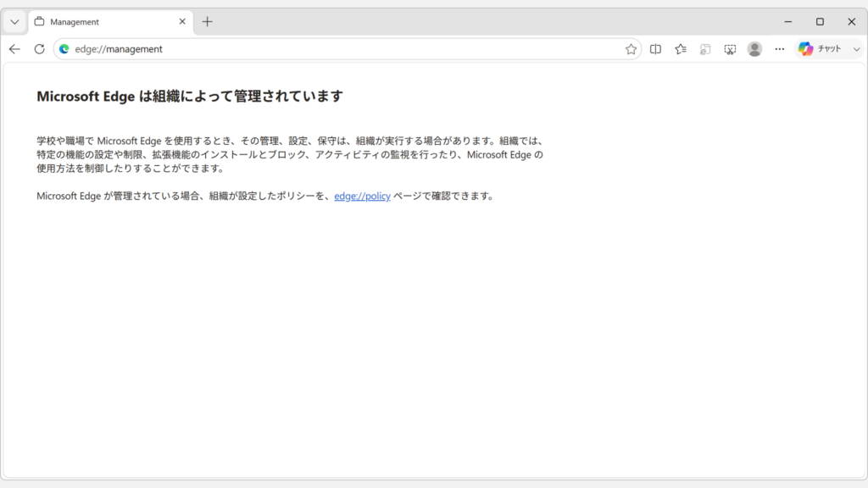Open the Favorites list
The height and width of the screenshot is (488, 868).
click(681, 48)
